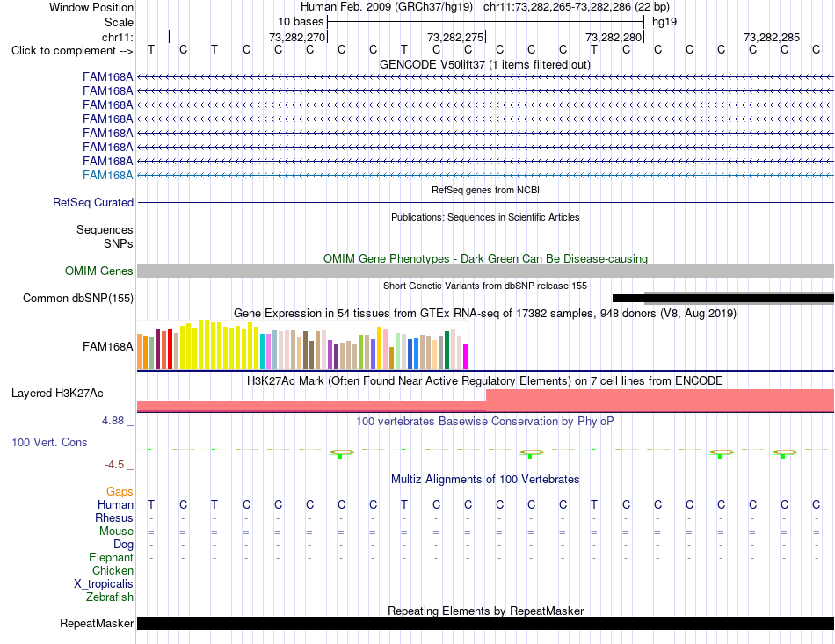Open the OMIM Gene Phenotypes track title
The height and width of the screenshot is (644, 835).
[x=485, y=258]
